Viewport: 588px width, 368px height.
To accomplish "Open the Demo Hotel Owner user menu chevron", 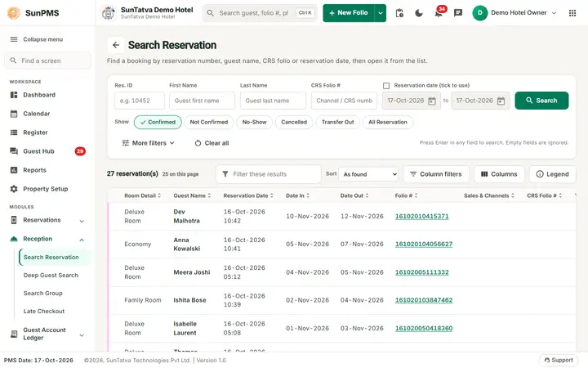I will (x=555, y=13).
